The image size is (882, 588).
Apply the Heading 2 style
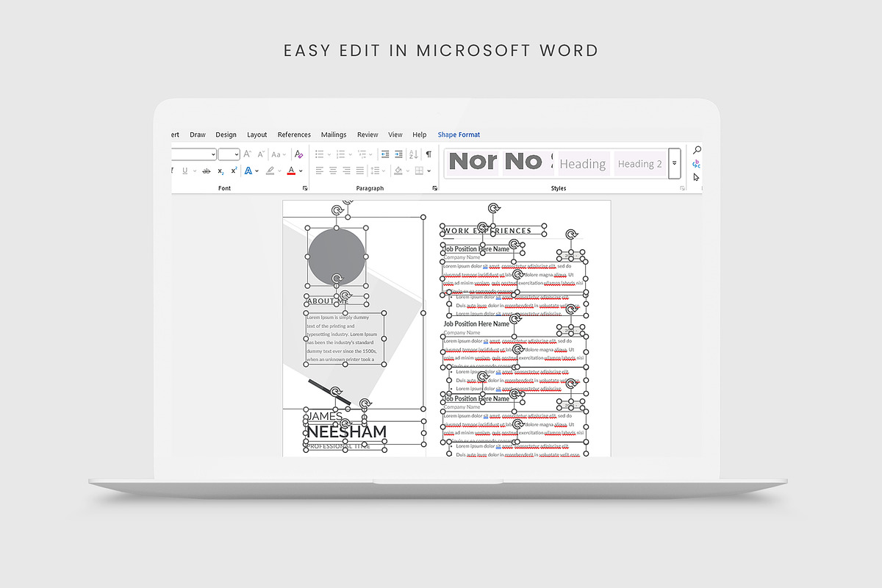(639, 163)
